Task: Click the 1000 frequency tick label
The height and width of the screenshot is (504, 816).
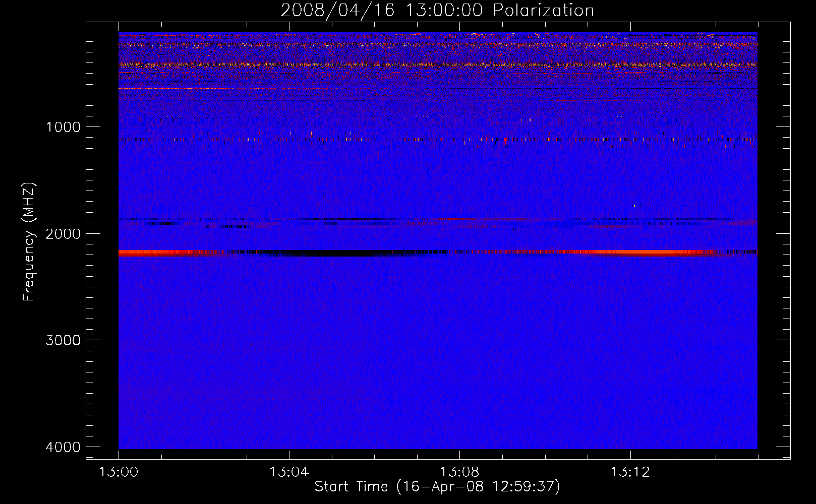Action: click(63, 127)
